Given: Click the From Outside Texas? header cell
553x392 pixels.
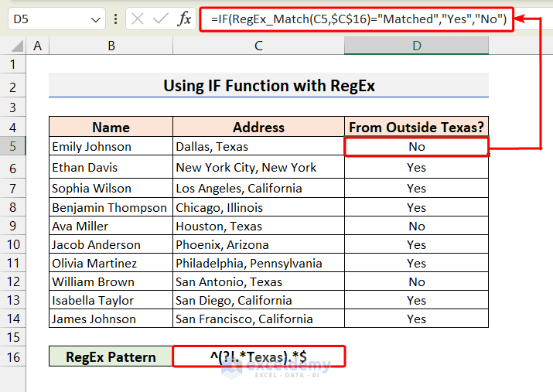Looking at the screenshot, I should [x=417, y=127].
